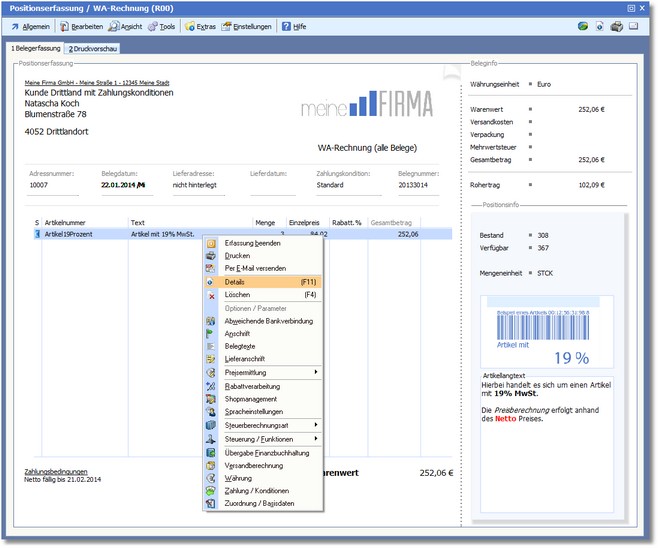Click the printer icon in top-right toolbar

click(616, 26)
